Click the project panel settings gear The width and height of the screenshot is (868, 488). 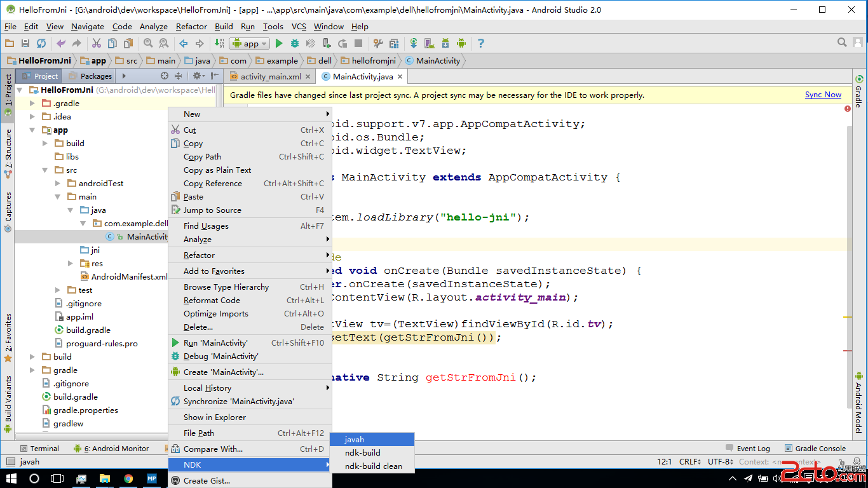(198, 76)
